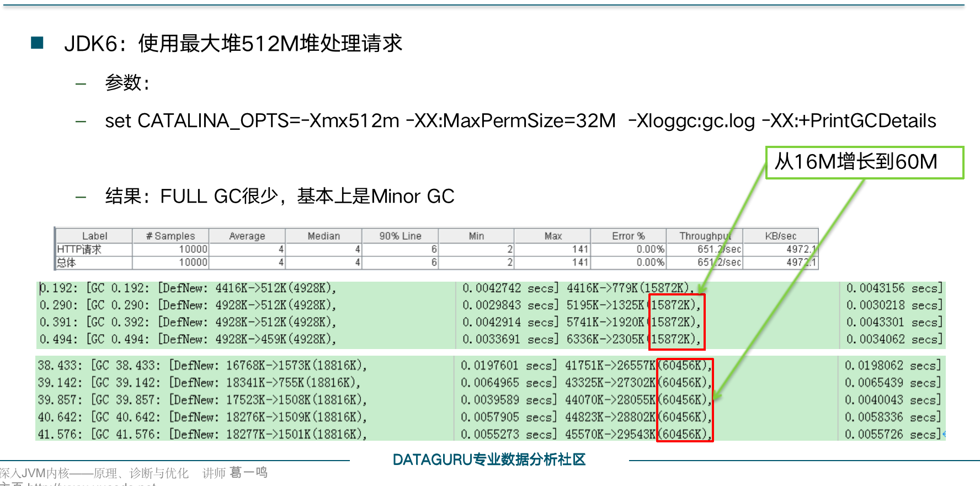Viewport: 980px width, 486px height.
Task: Click the 总体 row label
Action: [66, 262]
